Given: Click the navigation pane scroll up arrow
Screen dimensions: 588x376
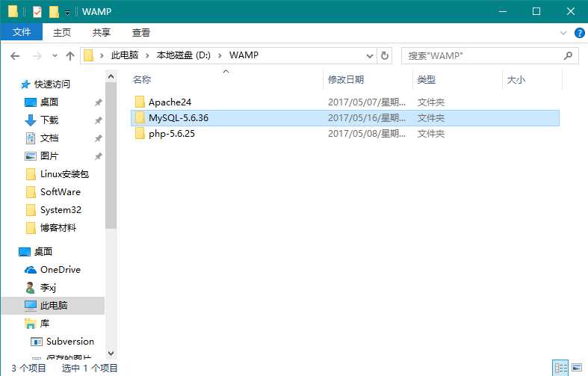Looking at the screenshot, I should [x=111, y=76].
